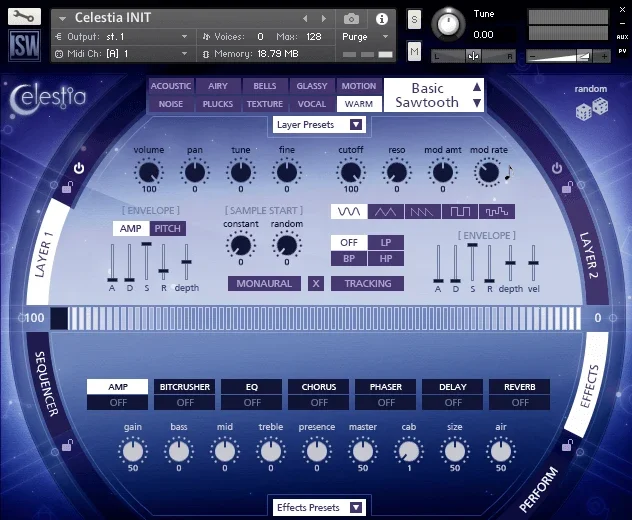The image size is (632, 520).
Task: Select next sound with down arrow
Action: click(477, 103)
